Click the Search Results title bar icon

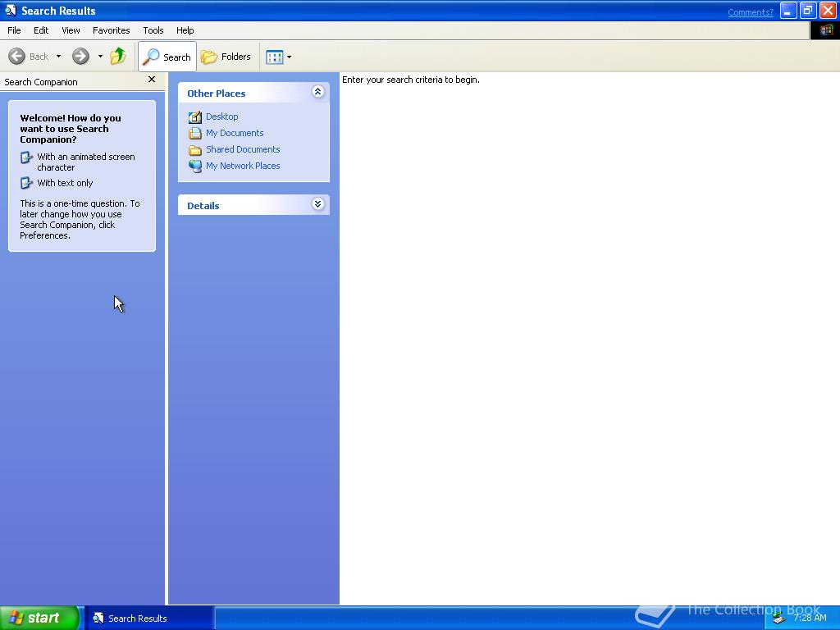pyautogui.click(x=10, y=10)
